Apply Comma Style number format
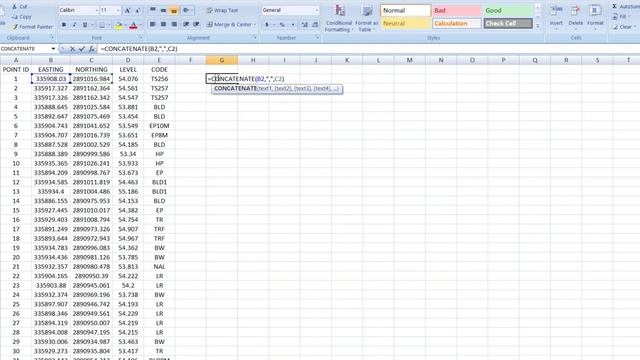The image size is (640, 360). tap(293, 25)
